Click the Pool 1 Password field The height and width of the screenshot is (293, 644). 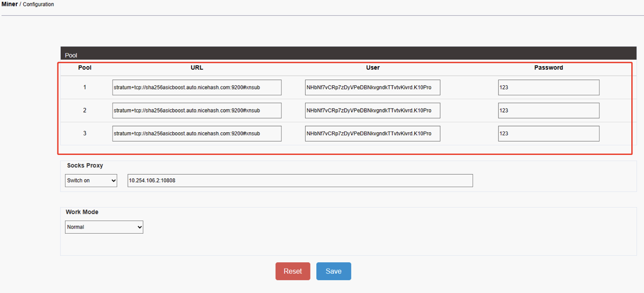click(x=548, y=88)
